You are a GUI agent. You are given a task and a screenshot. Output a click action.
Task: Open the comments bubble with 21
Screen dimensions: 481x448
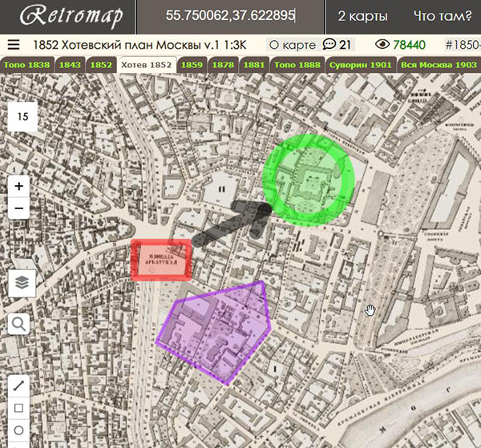tap(338, 46)
